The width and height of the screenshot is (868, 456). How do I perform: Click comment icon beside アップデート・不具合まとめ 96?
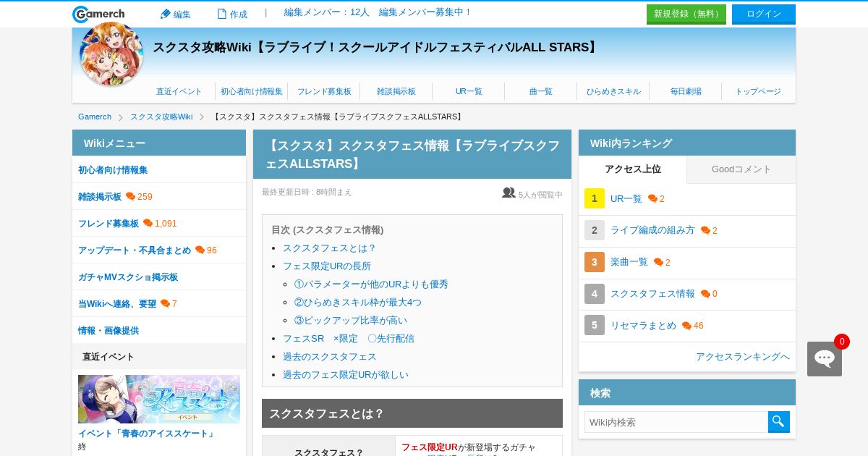pyautogui.click(x=200, y=250)
